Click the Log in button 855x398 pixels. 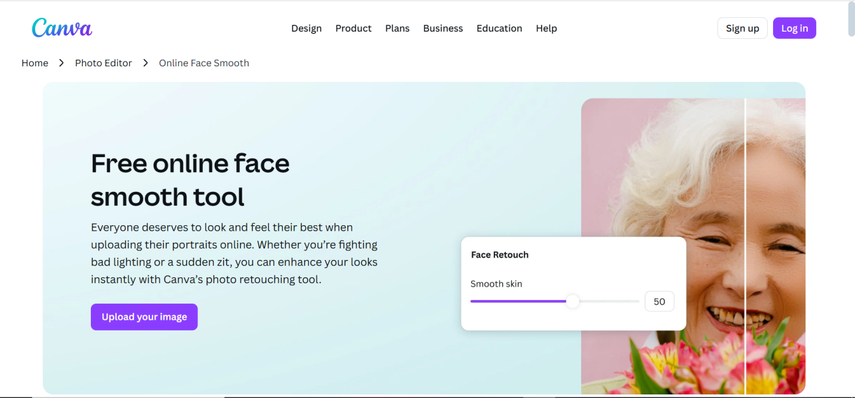click(x=794, y=28)
